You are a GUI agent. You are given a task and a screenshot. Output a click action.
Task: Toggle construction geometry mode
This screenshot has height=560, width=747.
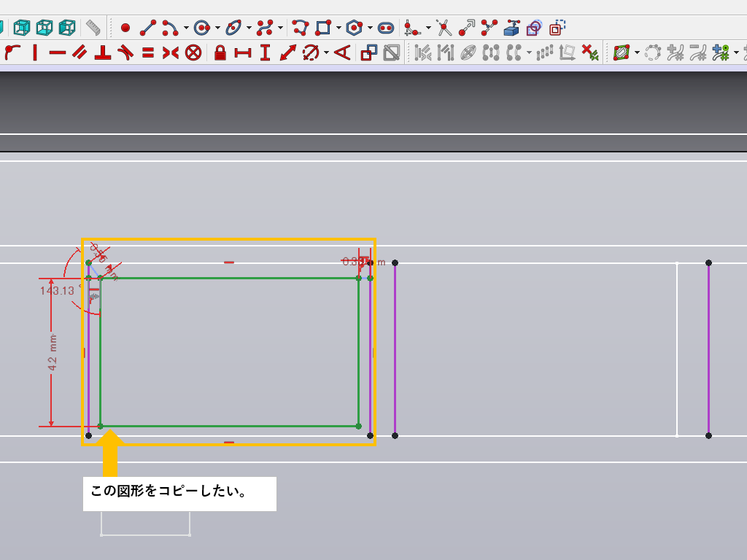point(557,28)
